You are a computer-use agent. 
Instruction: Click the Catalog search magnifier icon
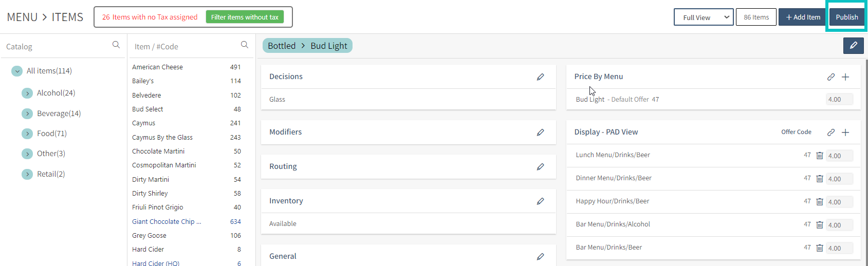pyautogui.click(x=116, y=45)
